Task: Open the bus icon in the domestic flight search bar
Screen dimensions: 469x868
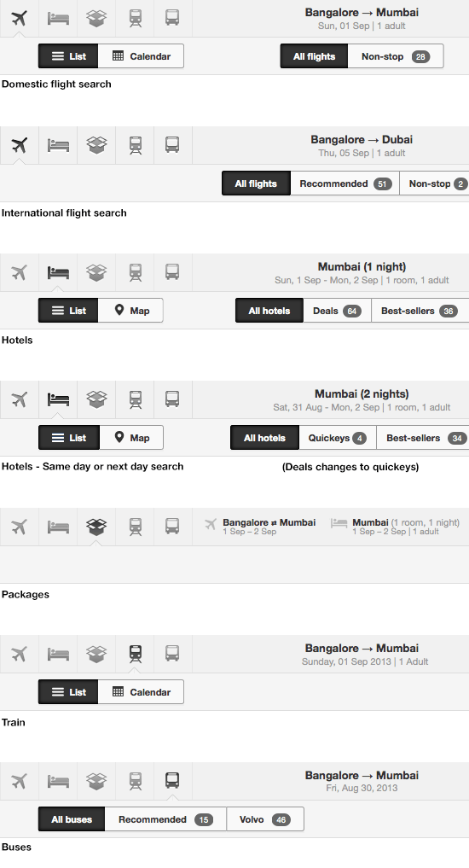Action: coord(172,18)
